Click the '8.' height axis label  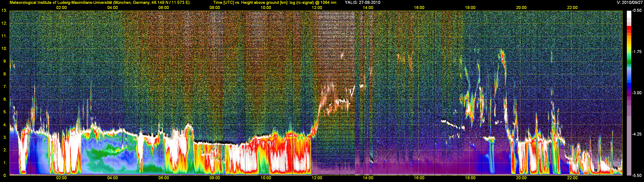click(x=5, y=74)
